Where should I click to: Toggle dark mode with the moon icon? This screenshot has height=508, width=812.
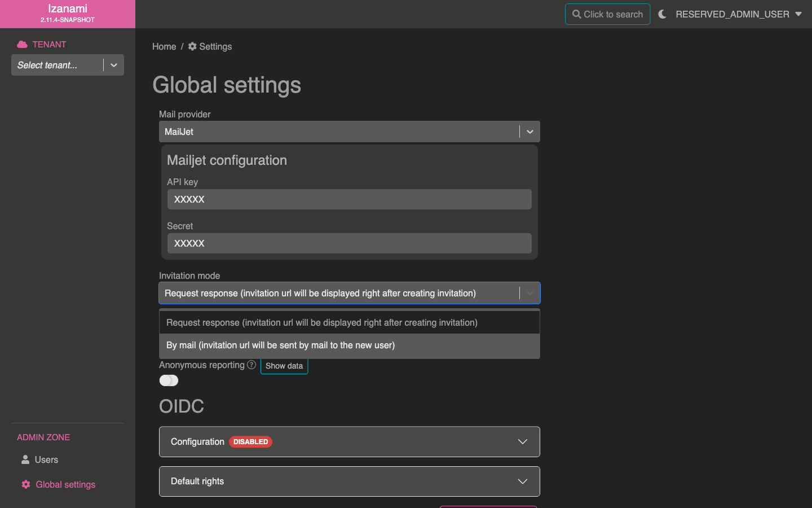pos(662,14)
